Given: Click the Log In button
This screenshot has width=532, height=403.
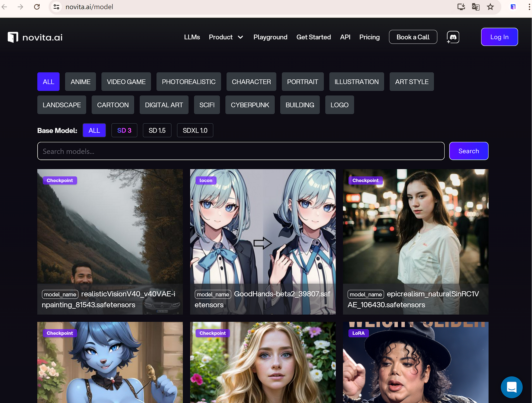Looking at the screenshot, I should (x=499, y=37).
